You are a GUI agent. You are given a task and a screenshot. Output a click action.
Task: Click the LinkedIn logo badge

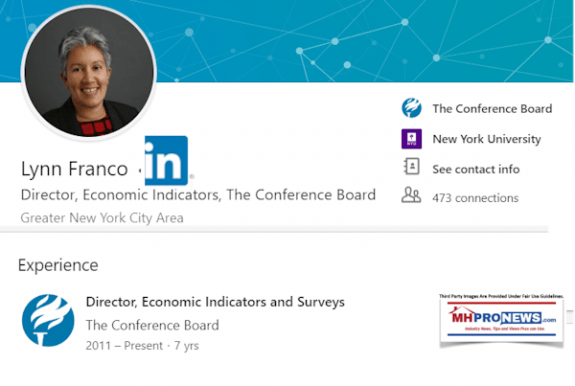point(166,161)
